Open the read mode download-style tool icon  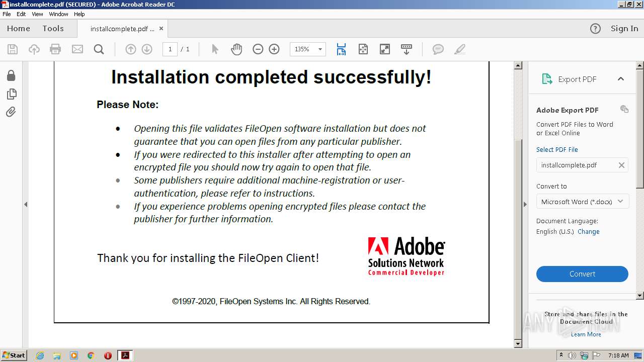(407, 49)
